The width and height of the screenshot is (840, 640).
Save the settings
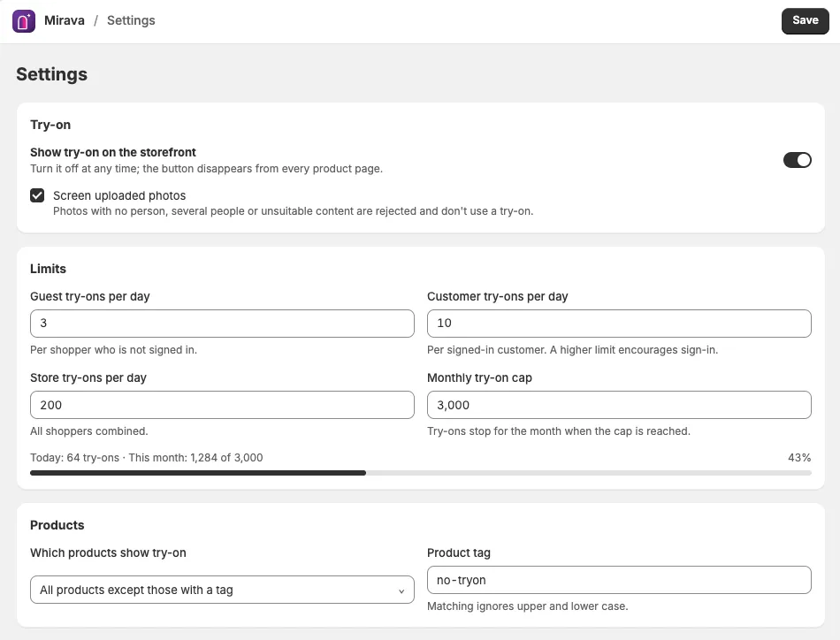click(x=805, y=21)
